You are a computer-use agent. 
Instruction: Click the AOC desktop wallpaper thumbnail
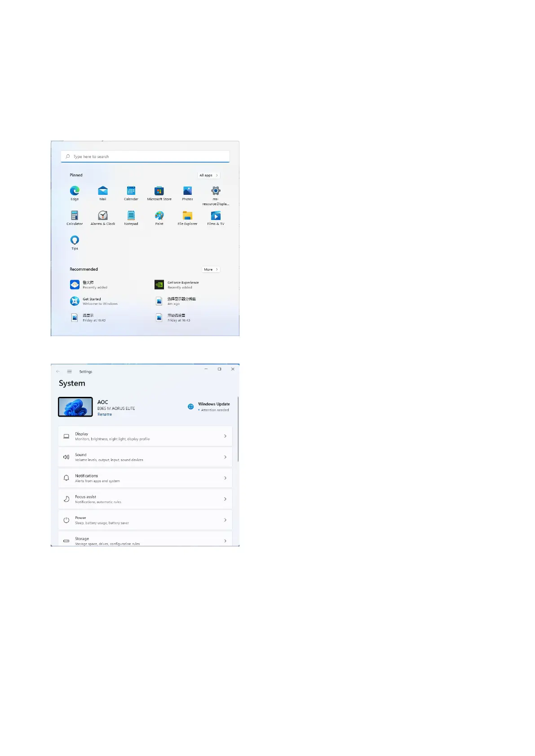tap(75, 407)
